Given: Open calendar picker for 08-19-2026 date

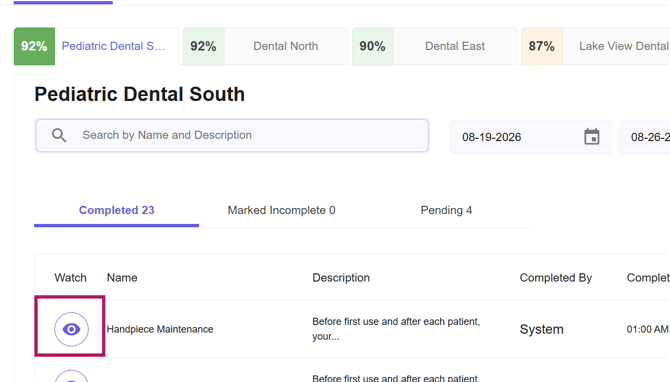Looking at the screenshot, I should tap(592, 137).
